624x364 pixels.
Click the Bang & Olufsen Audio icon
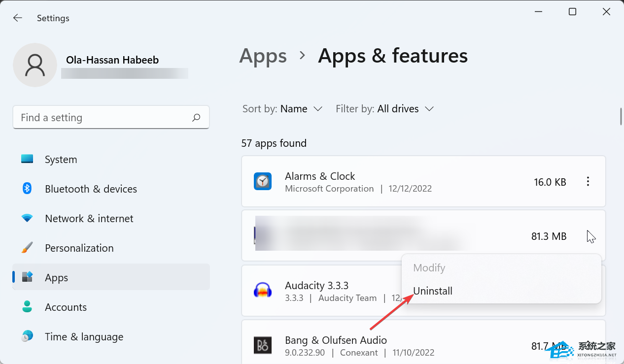tap(263, 345)
